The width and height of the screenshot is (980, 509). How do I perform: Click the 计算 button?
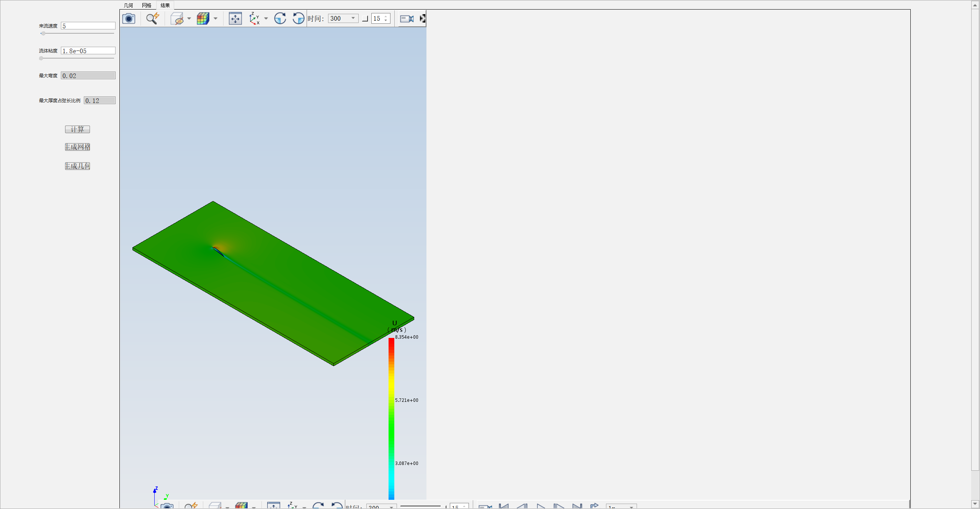click(x=77, y=129)
